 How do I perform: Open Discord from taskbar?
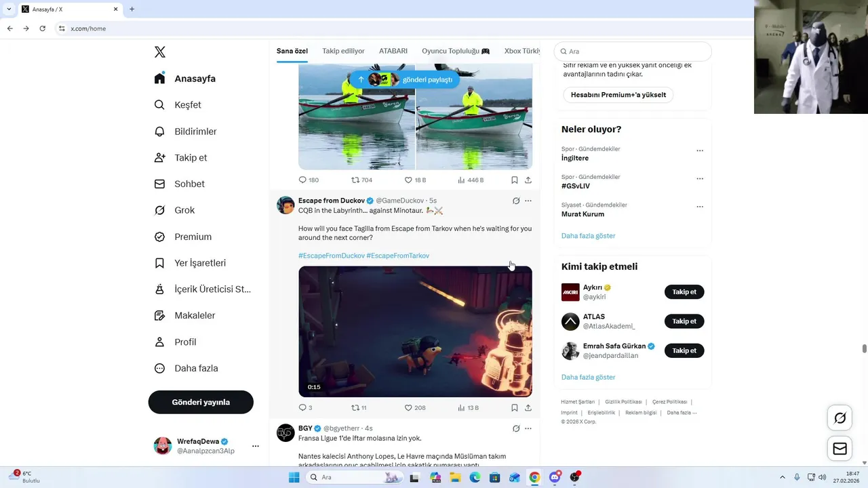pos(555,477)
